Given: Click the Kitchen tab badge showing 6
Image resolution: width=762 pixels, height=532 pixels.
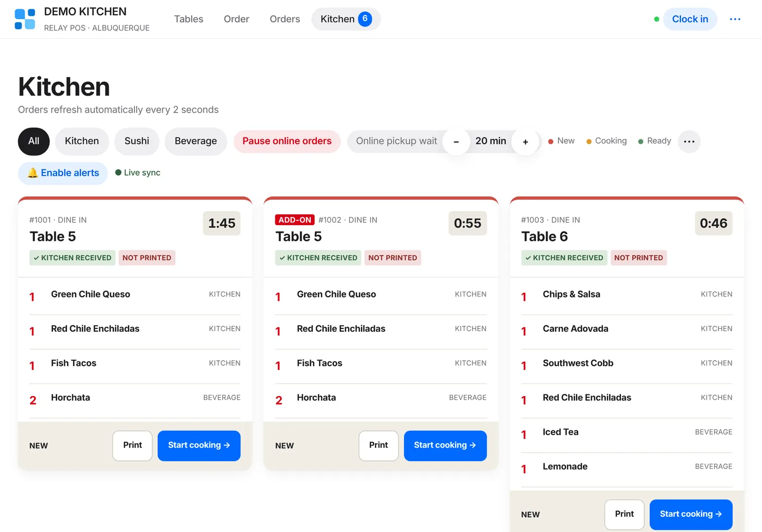Looking at the screenshot, I should [365, 19].
